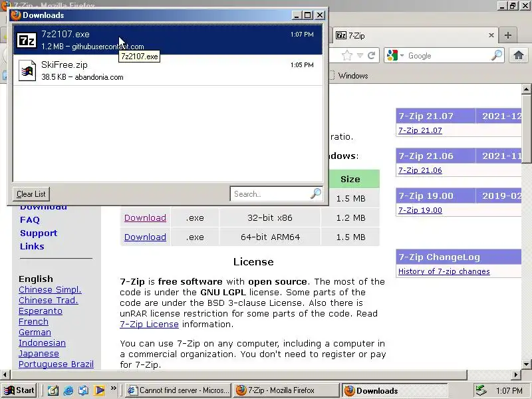Switch language to German
This screenshot has width=532, height=399.
click(35, 332)
